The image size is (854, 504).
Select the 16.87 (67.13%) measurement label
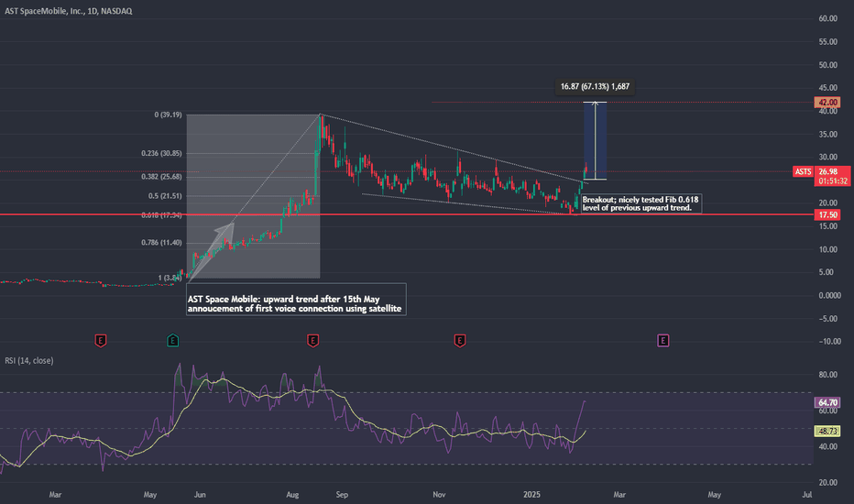[595, 87]
